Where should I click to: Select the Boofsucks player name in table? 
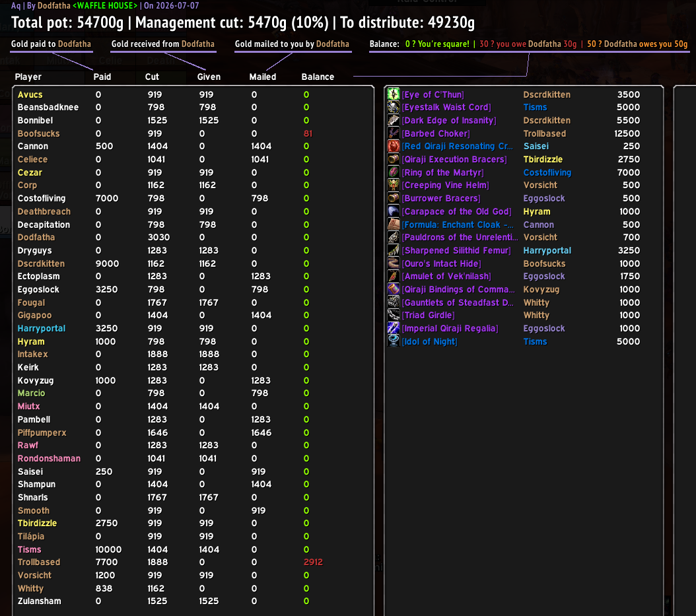(x=38, y=133)
